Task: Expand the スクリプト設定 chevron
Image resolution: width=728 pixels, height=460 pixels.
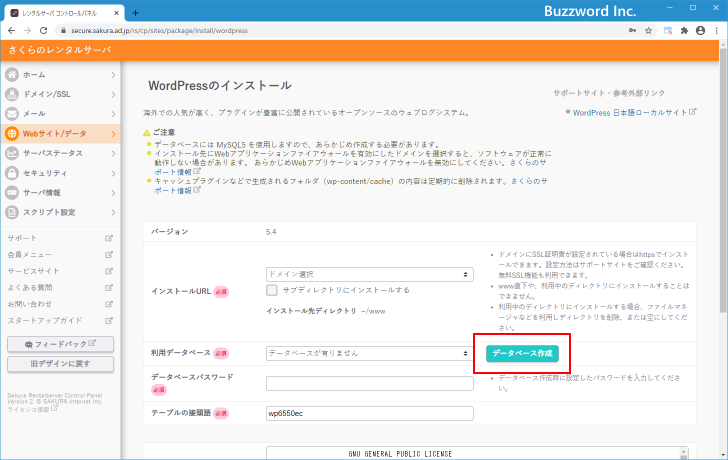Action: 113,213
